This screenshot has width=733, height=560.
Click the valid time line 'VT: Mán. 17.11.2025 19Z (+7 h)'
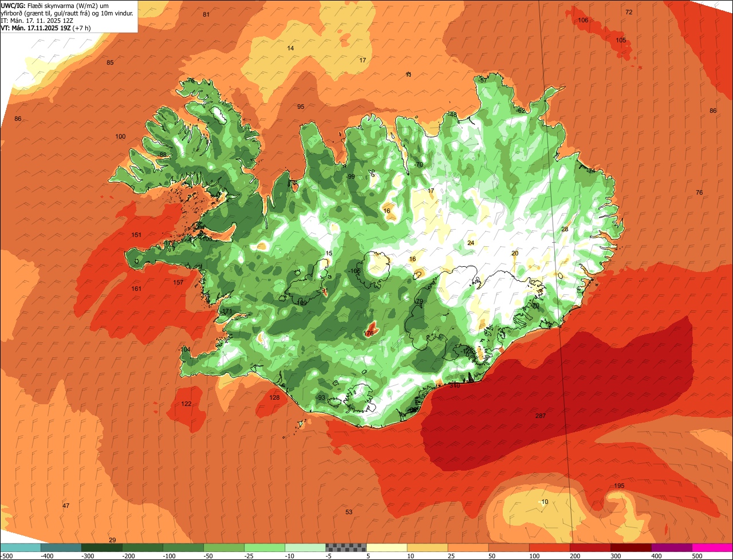point(47,27)
